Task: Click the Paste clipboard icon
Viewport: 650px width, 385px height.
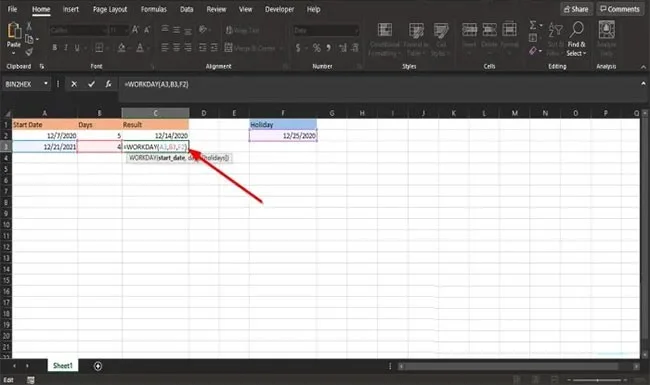Action: tap(14, 31)
